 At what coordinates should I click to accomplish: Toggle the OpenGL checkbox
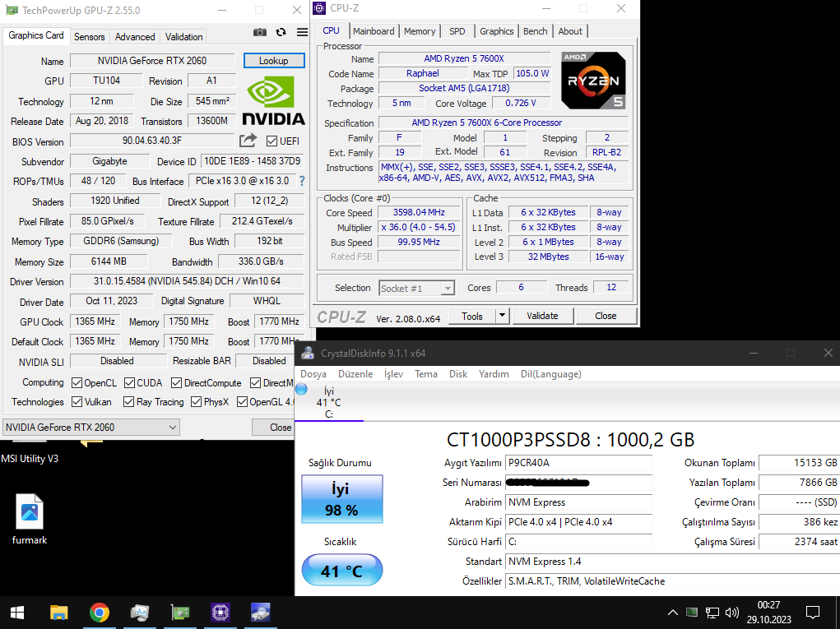pyautogui.click(x=242, y=401)
